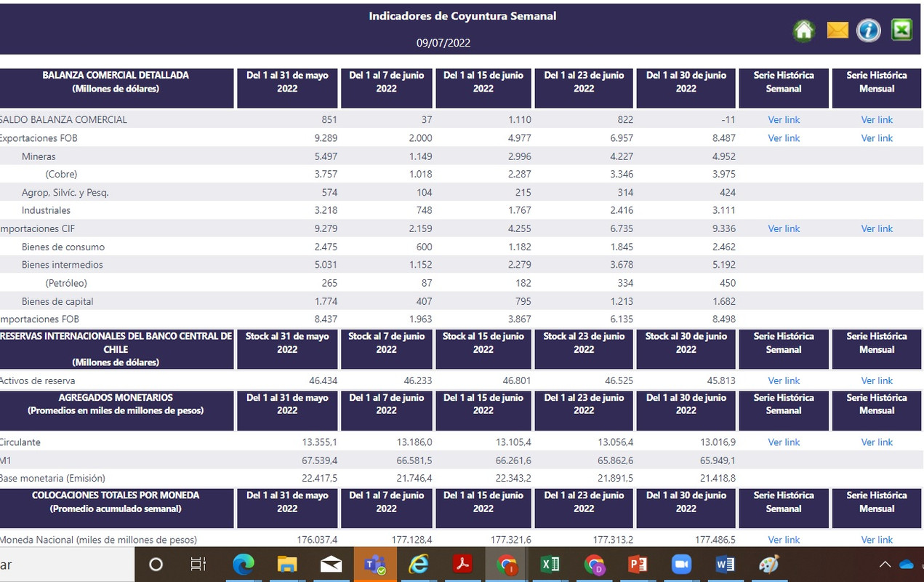Open the Paint palette icon in the taskbar

pyautogui.click(x=768, y=565)
